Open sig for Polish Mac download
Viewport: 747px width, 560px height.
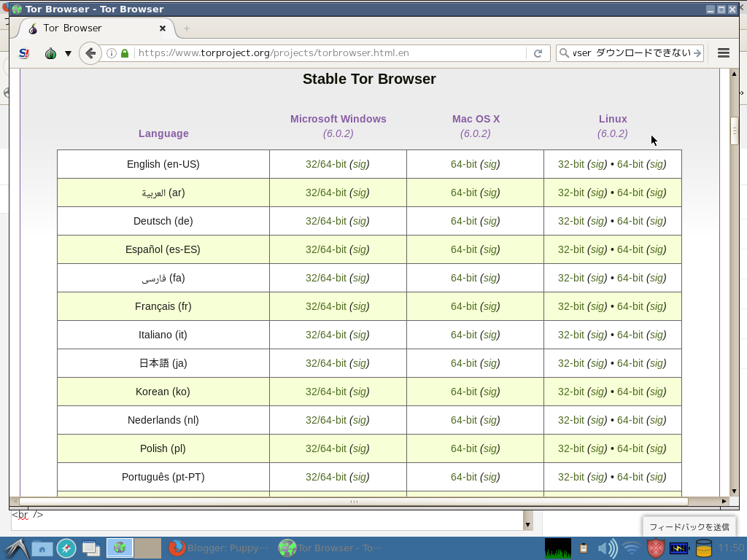click(489, 448)
